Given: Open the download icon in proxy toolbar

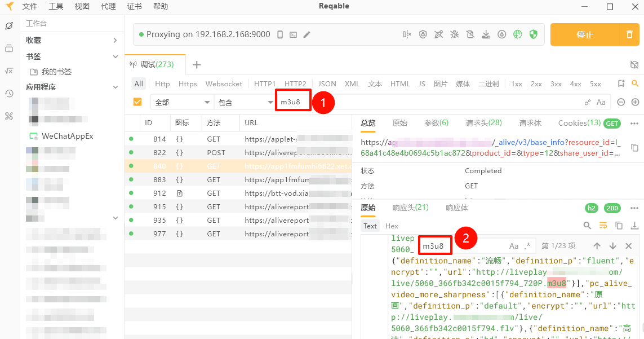Looking at the screenshot, I should (486, 34).
